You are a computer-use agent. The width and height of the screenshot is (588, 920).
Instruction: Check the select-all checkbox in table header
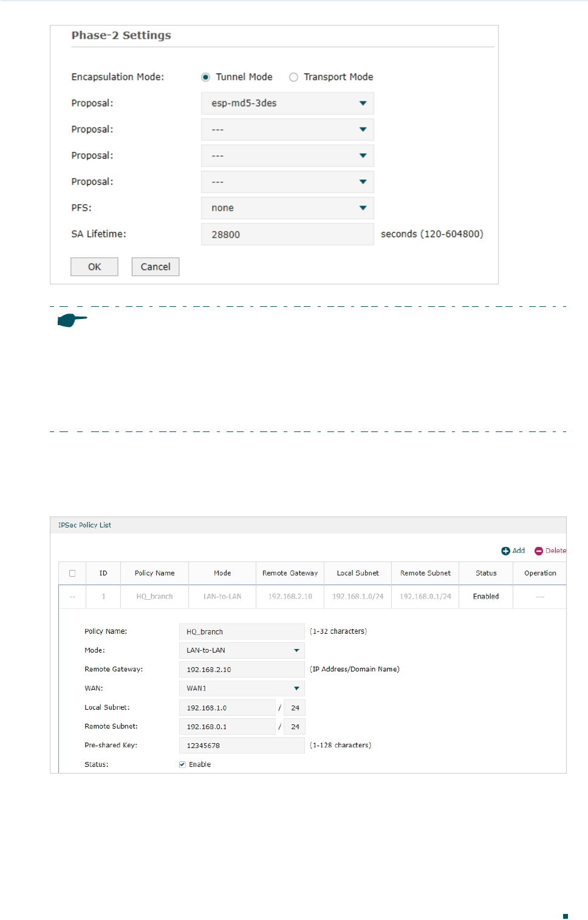click(x=72, y=573)
